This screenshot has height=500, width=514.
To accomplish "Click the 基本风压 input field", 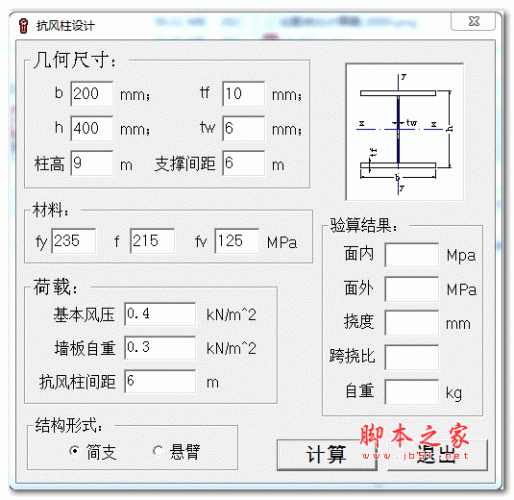I will 160,314.
